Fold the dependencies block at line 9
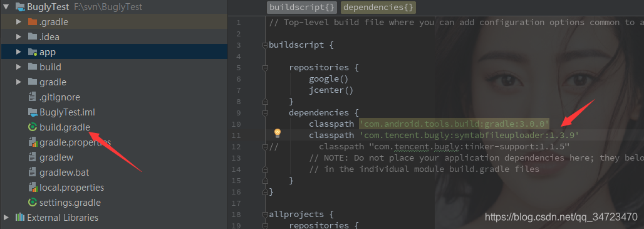Viewport: 644px width, 229px height. coord(266,113)
